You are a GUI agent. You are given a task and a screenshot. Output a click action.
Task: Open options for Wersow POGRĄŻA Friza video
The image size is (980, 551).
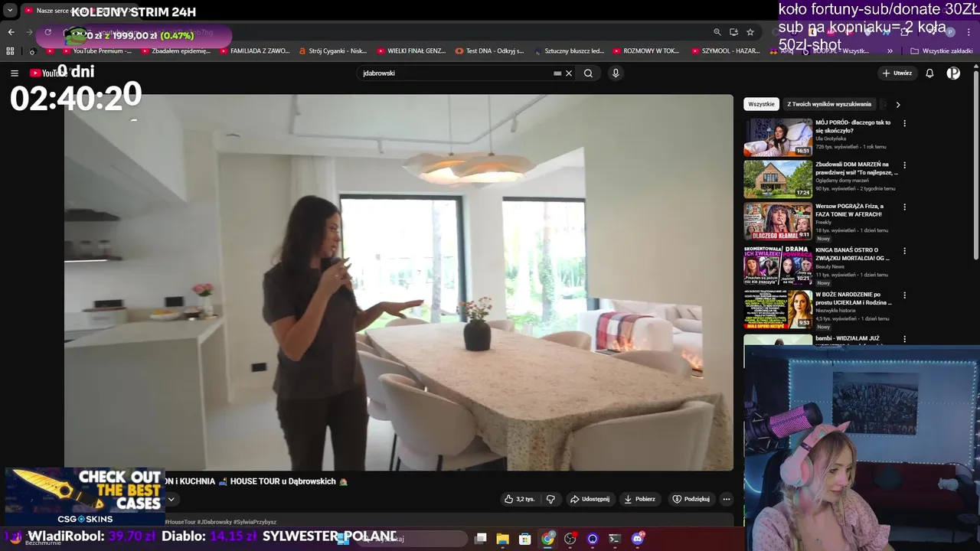[904, 207]
